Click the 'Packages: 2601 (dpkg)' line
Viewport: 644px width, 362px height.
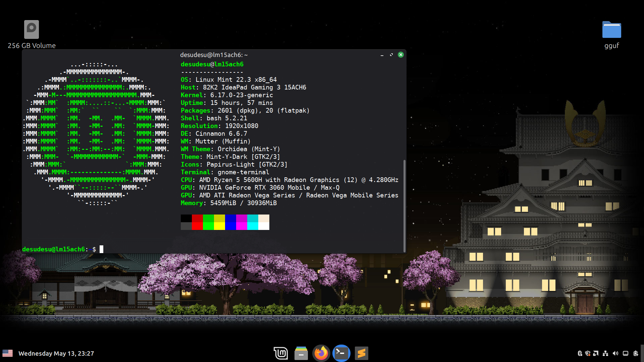245,110
